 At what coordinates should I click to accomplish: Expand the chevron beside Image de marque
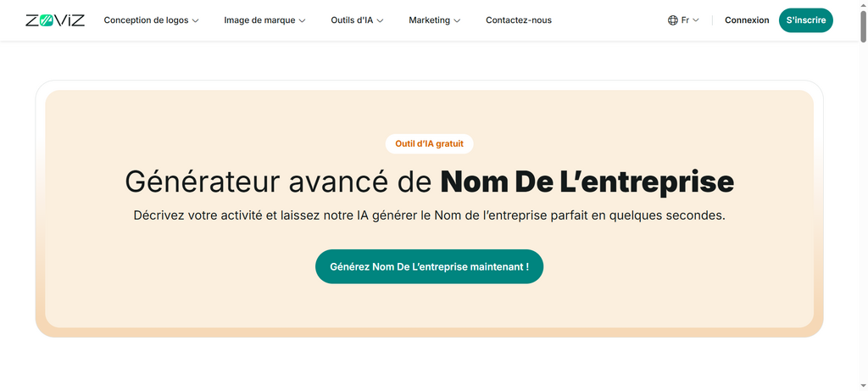[303, 20]
